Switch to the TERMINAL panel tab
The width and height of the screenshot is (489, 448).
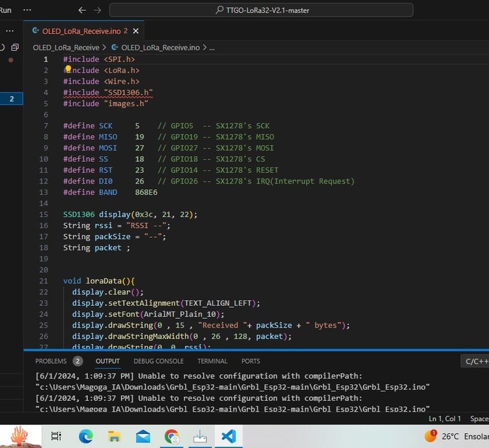tap(212, 361)
